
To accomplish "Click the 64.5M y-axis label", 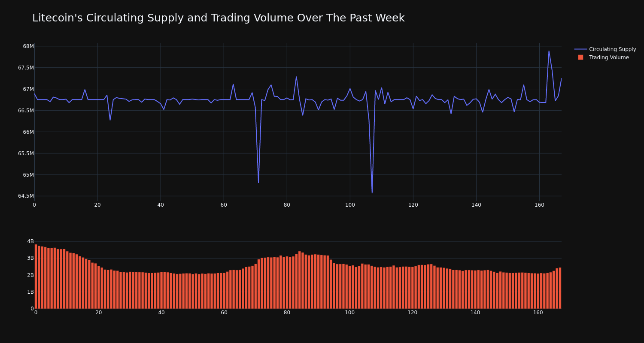I will coord(26,196).
